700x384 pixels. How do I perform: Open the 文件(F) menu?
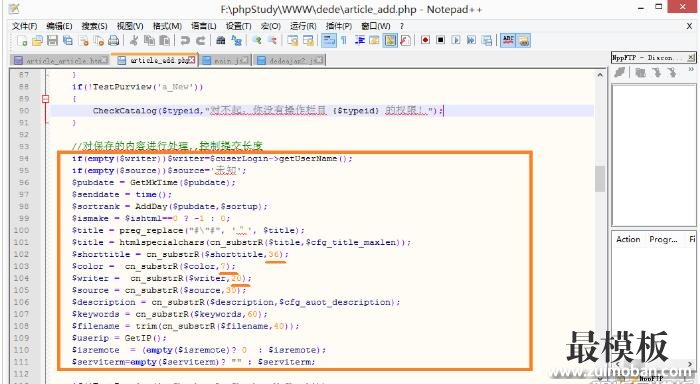(x=25, y=26)
